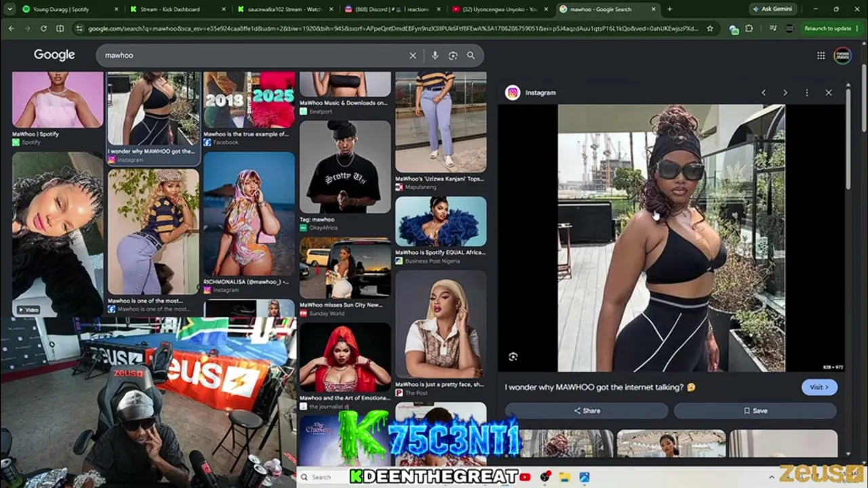Open the browser Extensions puzzle icon

(749, 28)
